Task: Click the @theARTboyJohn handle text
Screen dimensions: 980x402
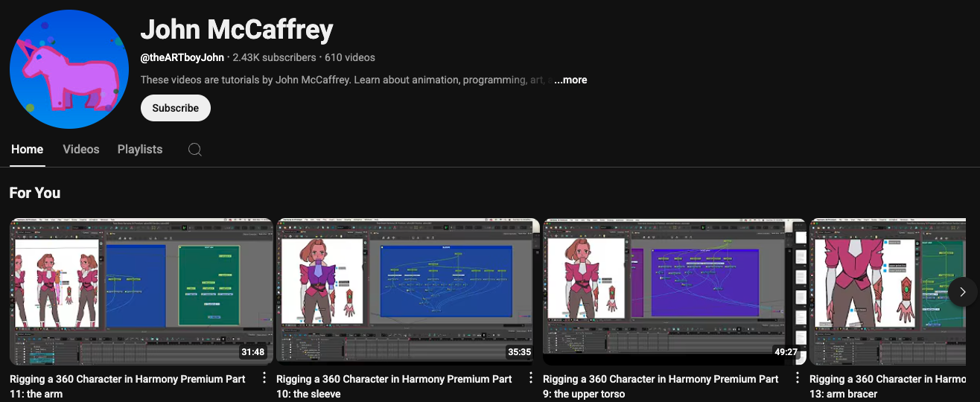Action: [x=182, y=57]
